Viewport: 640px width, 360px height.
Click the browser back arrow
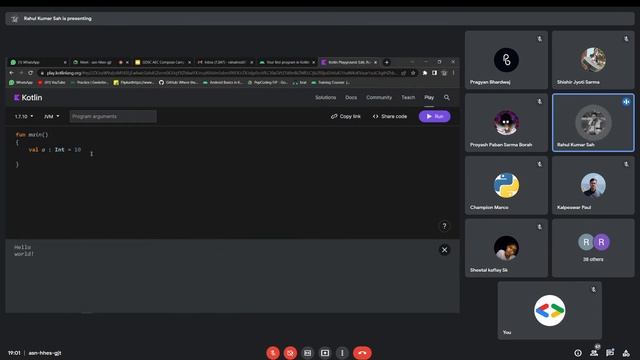click(x=11, y=73)
